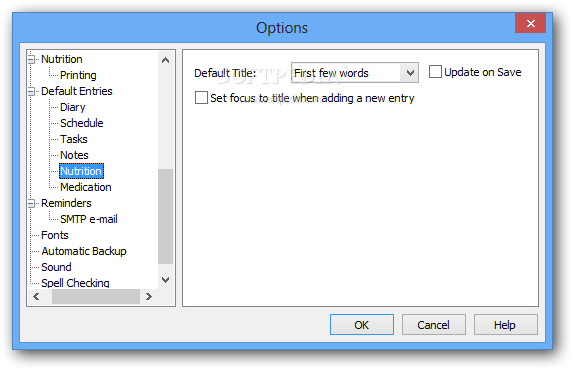Viewport: 573px width, 370px height.
Task: Open the Tasks options page
Action: coord(73,139)
